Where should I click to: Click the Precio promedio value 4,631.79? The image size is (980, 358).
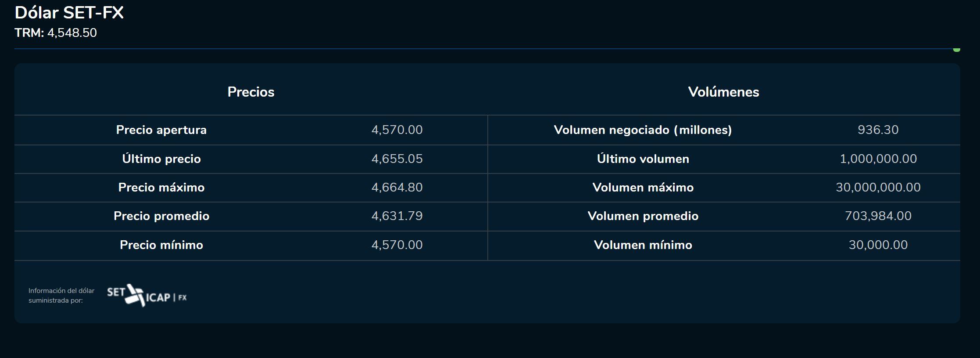[x=397, y=216]
